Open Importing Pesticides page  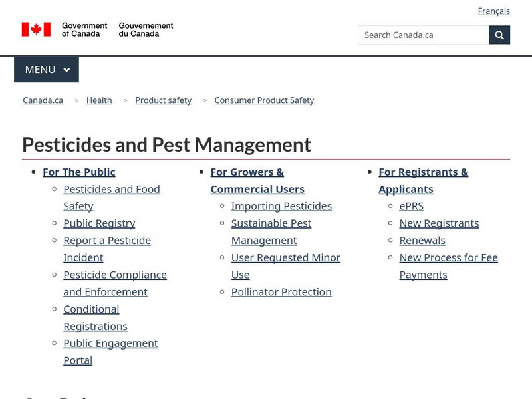pyautogui.click(x=281, y=206)
